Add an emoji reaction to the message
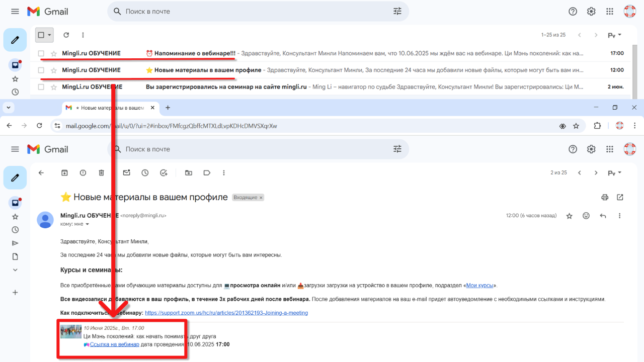This screenshot has width=644, height=362. click(x=586, y=216)
